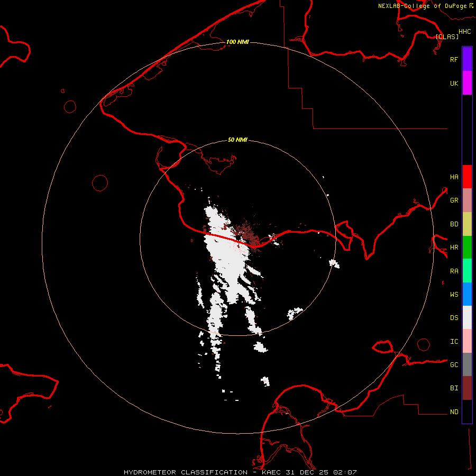This screenshot has width=476, height=476.
Task: Click the 'GR' legend label
Action: [x=454, y=200]
